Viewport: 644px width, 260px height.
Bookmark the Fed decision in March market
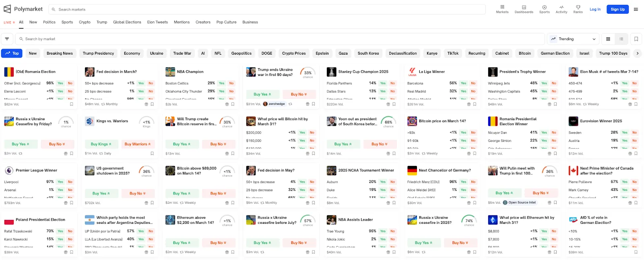click(152, 104)
